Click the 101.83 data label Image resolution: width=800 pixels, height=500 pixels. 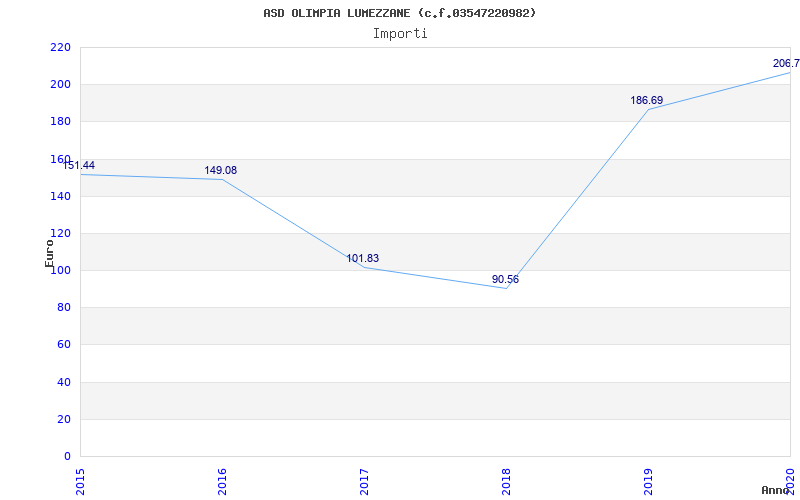point(363,259)
